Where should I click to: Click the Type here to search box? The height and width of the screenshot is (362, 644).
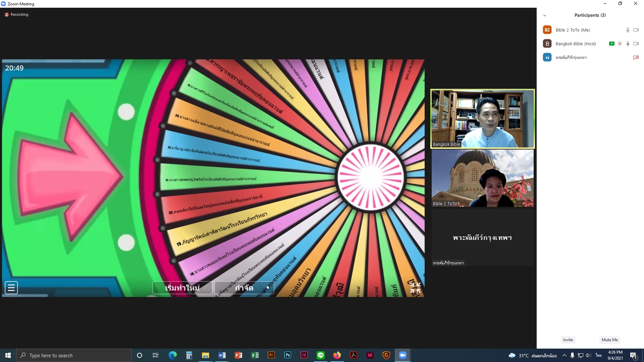[x=74, y=355]
